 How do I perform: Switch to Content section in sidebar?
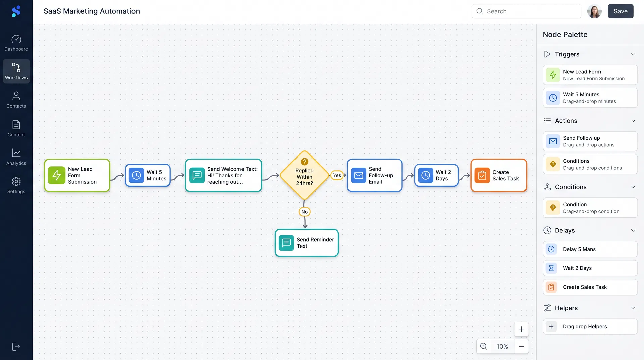tap(16, 125)
